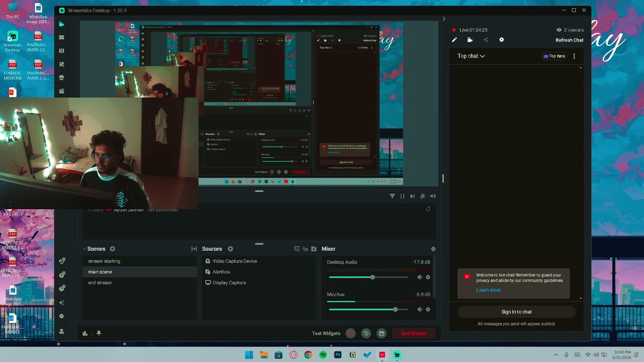
Task: Open Google Chrome from the taskbar
Action: pyautogui.click(x=308, y=355)
